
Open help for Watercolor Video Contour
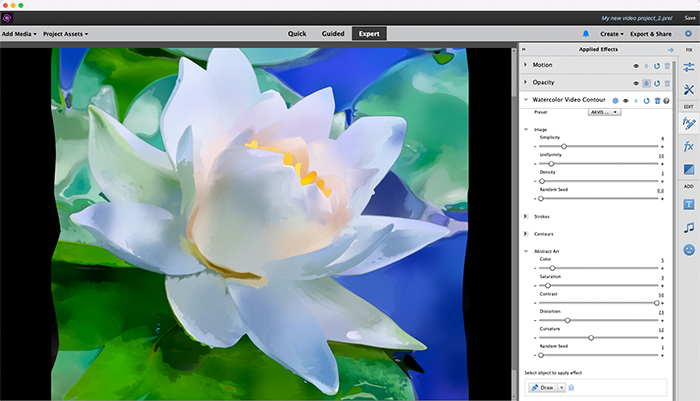[666, 100]
